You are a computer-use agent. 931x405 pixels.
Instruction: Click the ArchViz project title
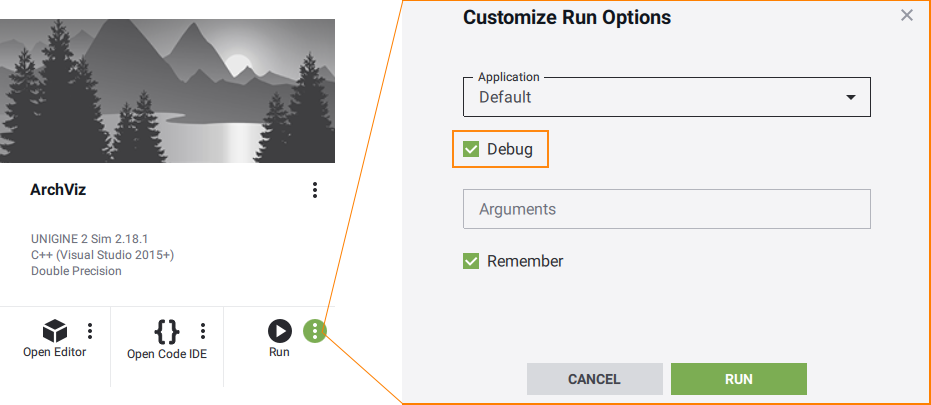58,190
